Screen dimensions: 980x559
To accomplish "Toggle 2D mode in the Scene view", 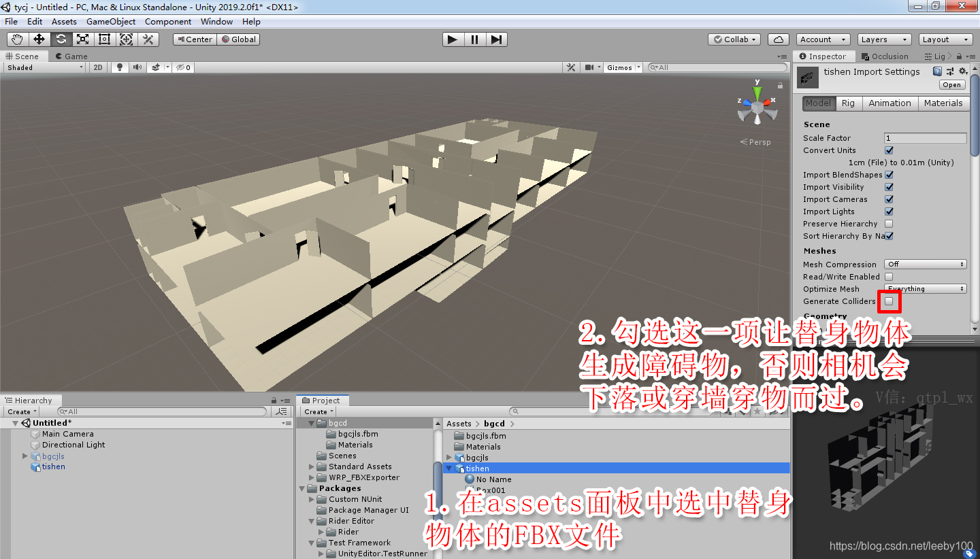I will click(x=97, y=67).
